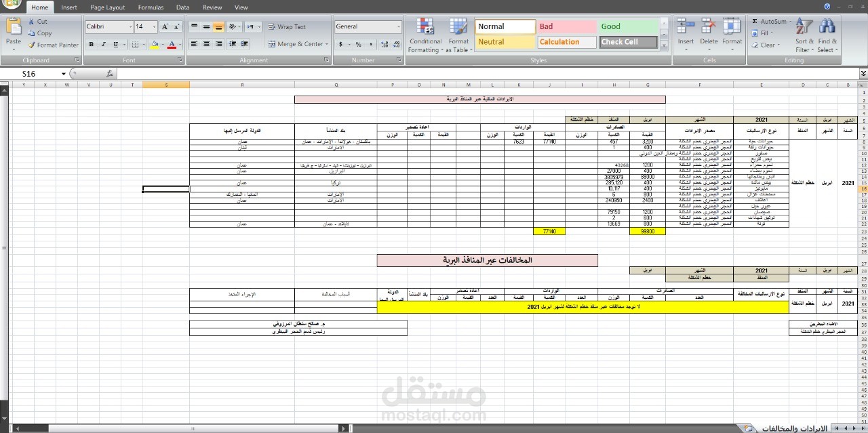Click Wrap Text

pos(286,27)
